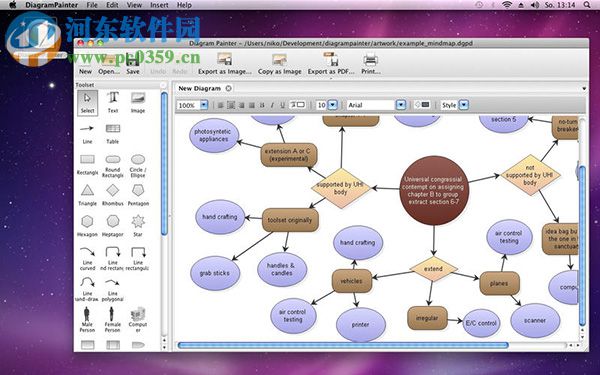600x375 pixels.
Task: Select the Pentagon shape tool
Action: 138,195
